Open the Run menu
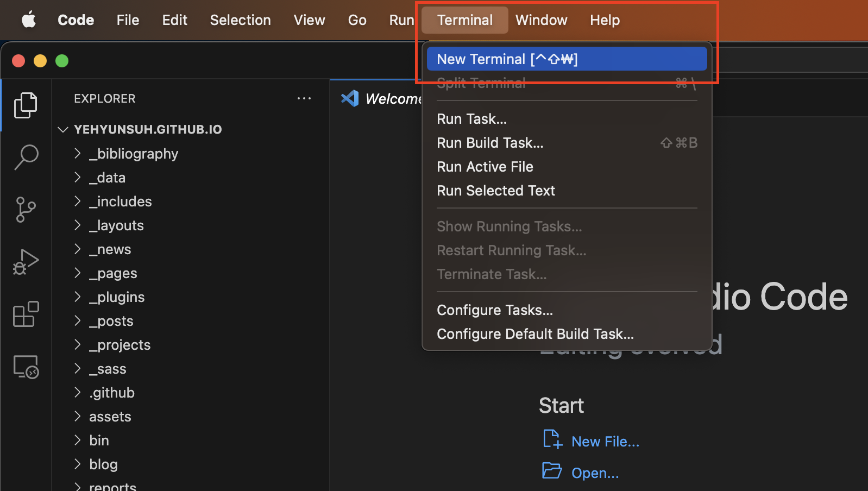868x491 pixels. 401,20
